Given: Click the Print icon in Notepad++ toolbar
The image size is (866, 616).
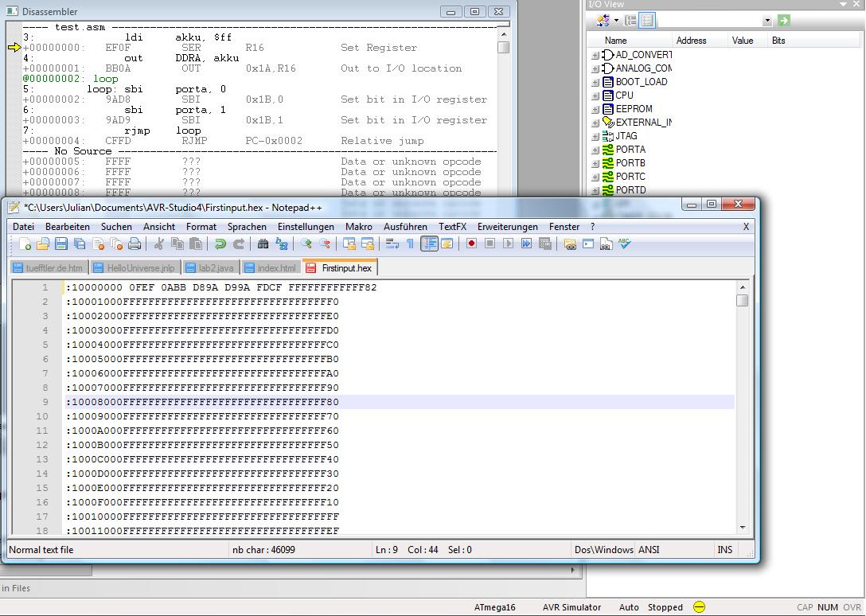Looking at the screenshot, I should [135, 244].
